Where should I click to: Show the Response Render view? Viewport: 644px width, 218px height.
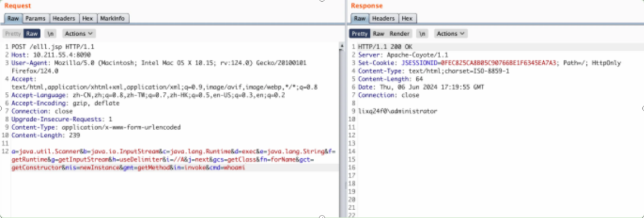click(x=400, y=33)
